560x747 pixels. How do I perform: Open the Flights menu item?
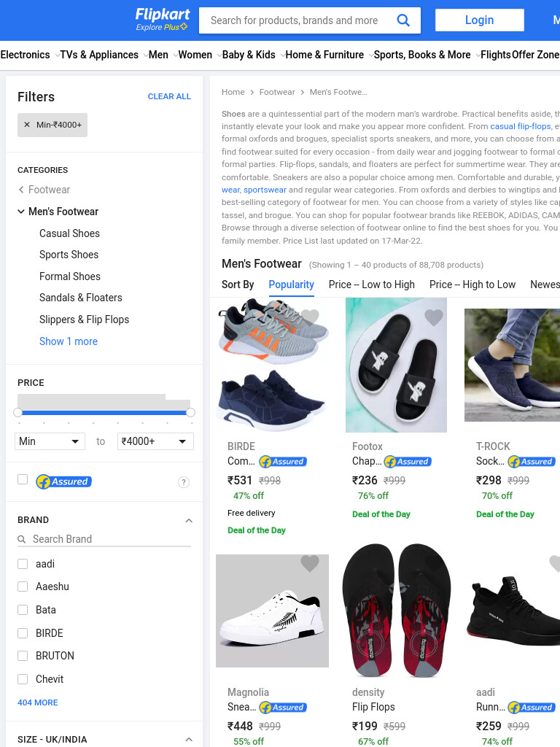496,55
